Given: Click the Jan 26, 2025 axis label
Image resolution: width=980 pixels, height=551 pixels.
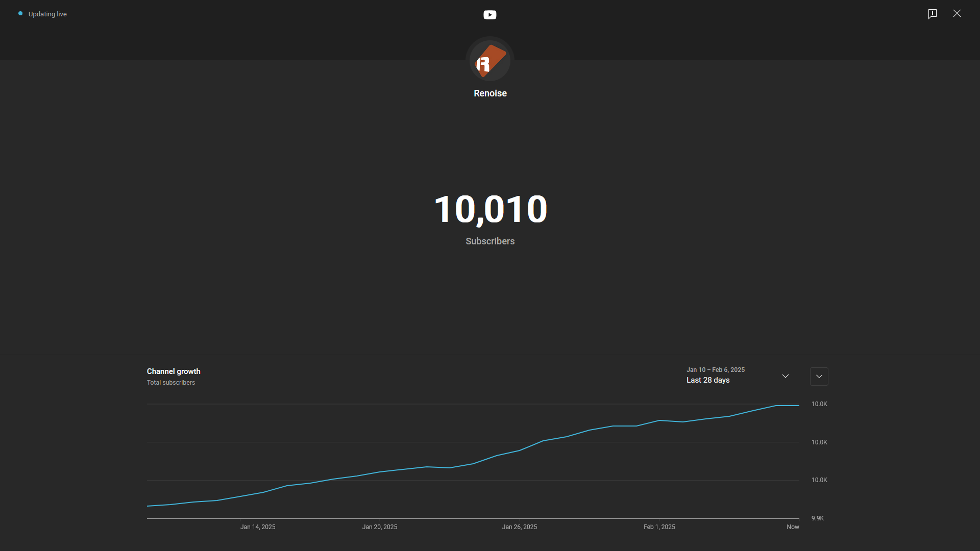Looking at the screenshot, I should click(520, 527).
